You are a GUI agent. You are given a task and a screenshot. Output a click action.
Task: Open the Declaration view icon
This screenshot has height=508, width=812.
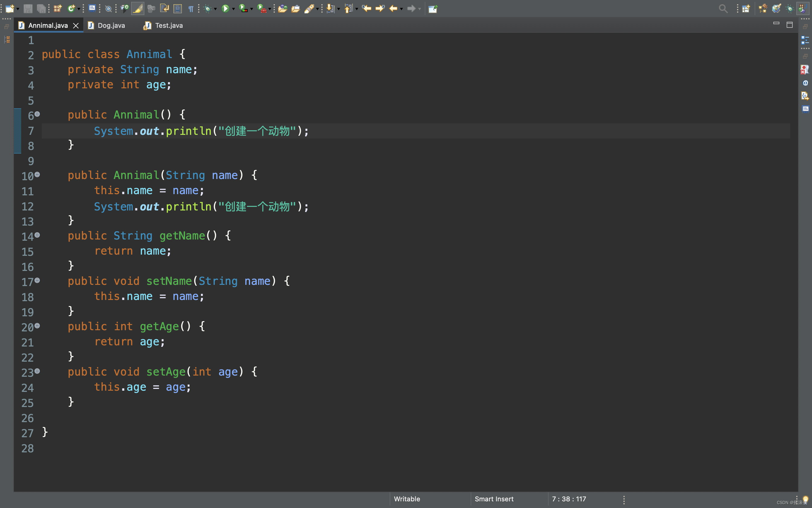click(x=805, y=96)
